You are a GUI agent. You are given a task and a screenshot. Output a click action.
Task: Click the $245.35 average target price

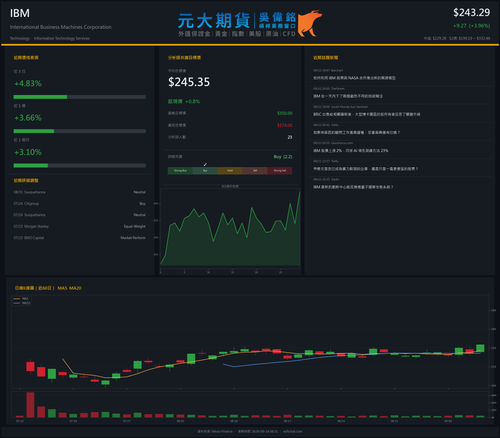point(189,82)
